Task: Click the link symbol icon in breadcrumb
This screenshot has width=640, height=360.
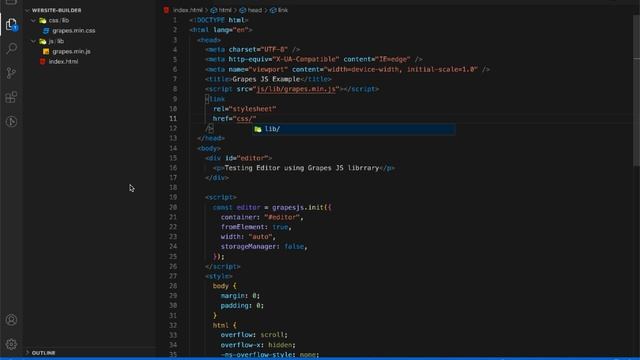Action: [x=273, y=10]
